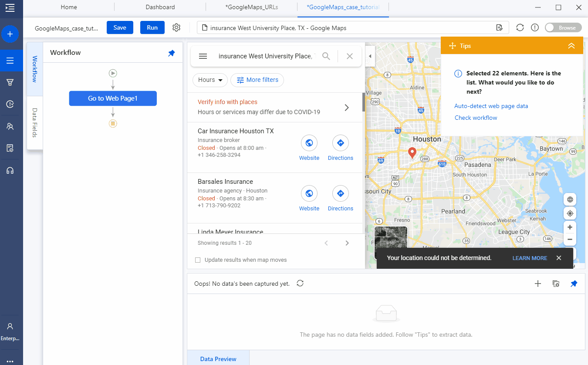Screen dimensions: 588x365
Task: Get Directions to Car Insurance Houston TX
Action: click(341, 148)
